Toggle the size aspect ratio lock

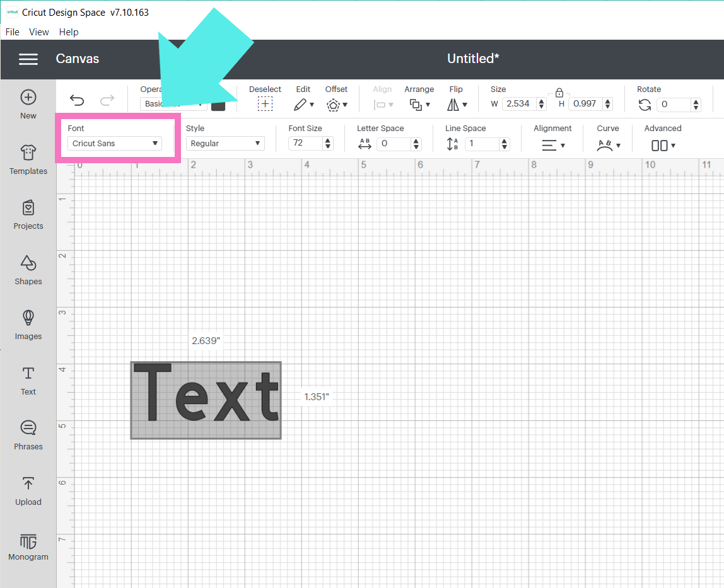[559, 93]
